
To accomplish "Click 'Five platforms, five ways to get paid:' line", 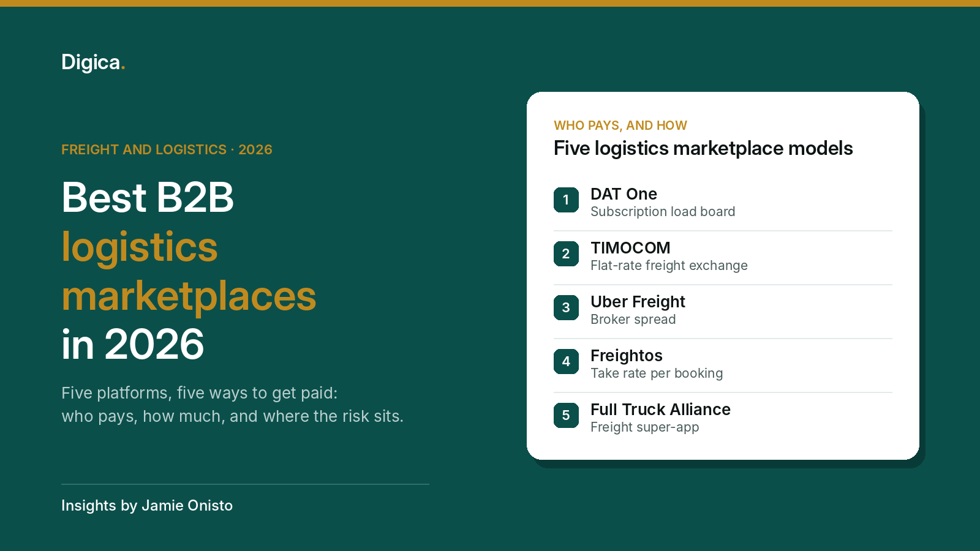I will pyautogui.click(x=200, y=393).
